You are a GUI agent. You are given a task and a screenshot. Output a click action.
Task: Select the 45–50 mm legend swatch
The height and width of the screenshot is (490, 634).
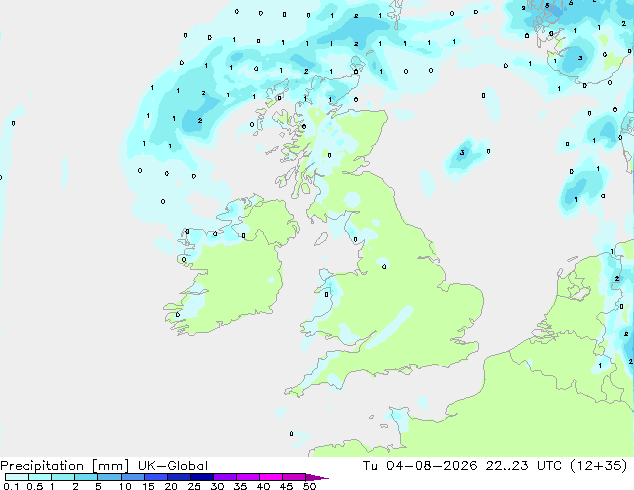294,477
